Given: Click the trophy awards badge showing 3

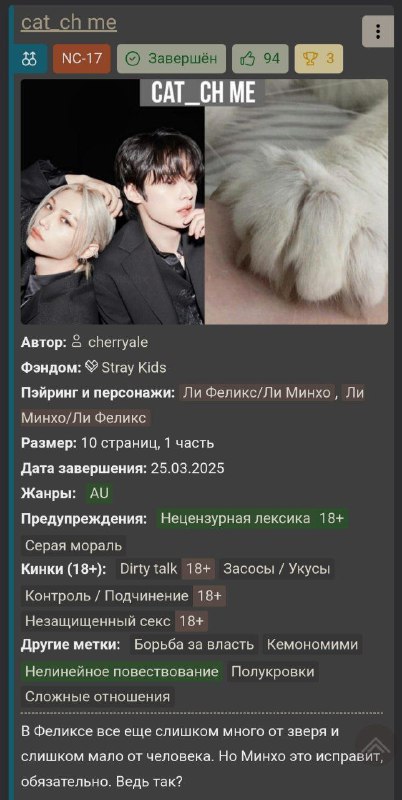Looking at the screenshot, I should [319, 59].
